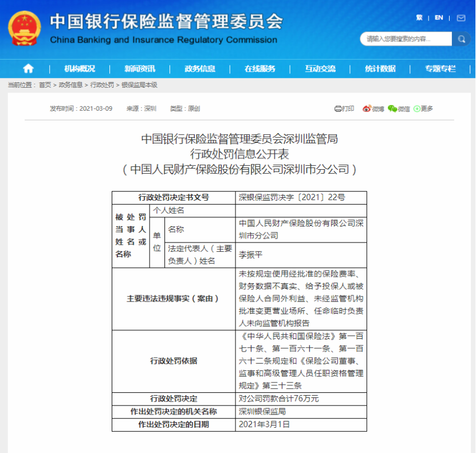This screenshot has height=453, width=476.
Task: Click the authority name 深圳银保监局
Action: 262,412
